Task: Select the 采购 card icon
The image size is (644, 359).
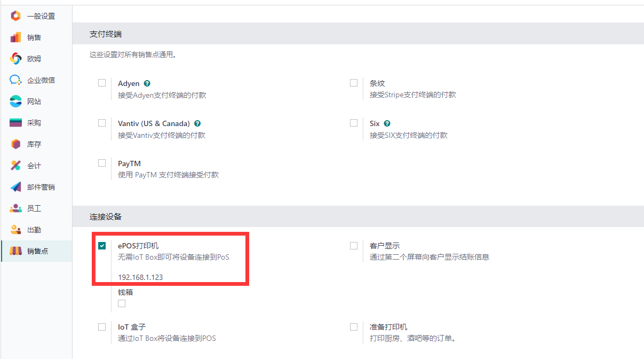Action: (x=15, y=123)
